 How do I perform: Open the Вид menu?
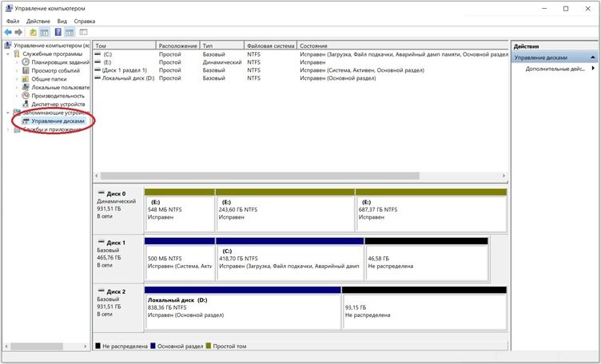(62, 21)
